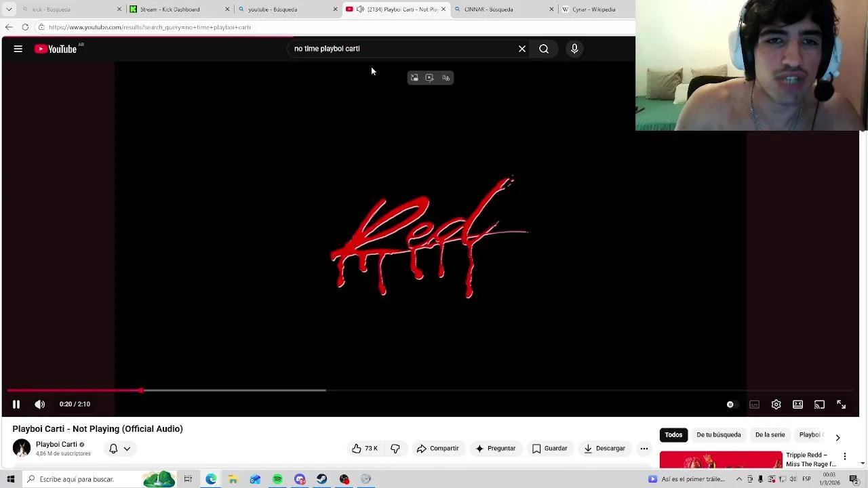This screenshot has height=488, width=868.
Task: Open more actions three-dot menu
Action: click(x=644, y=449)
